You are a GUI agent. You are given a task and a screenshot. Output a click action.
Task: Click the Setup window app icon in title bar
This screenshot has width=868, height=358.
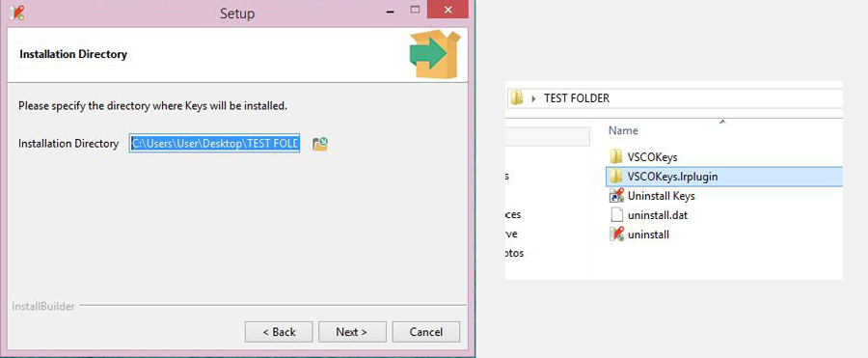pyautogui.click(x=17, y=13)
